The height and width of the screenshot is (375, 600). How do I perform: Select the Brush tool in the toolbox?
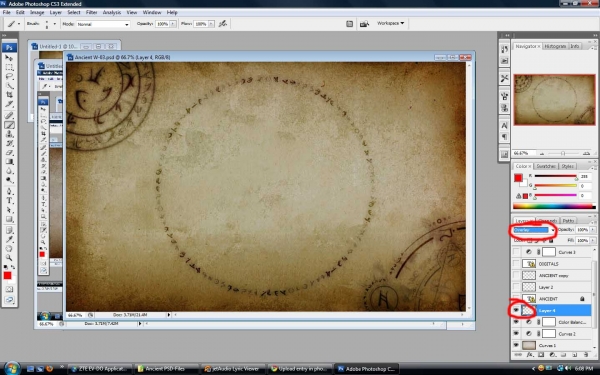coord(9,125)
